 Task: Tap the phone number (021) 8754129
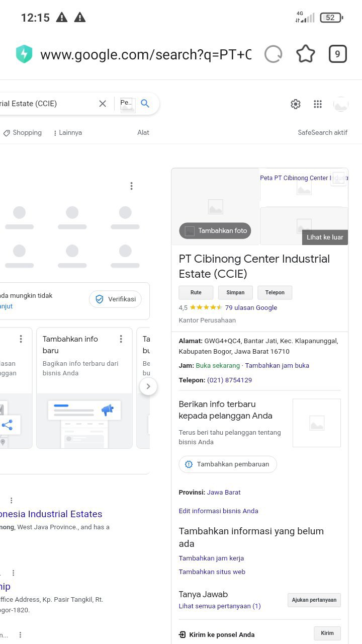click(x=229, y=380)
